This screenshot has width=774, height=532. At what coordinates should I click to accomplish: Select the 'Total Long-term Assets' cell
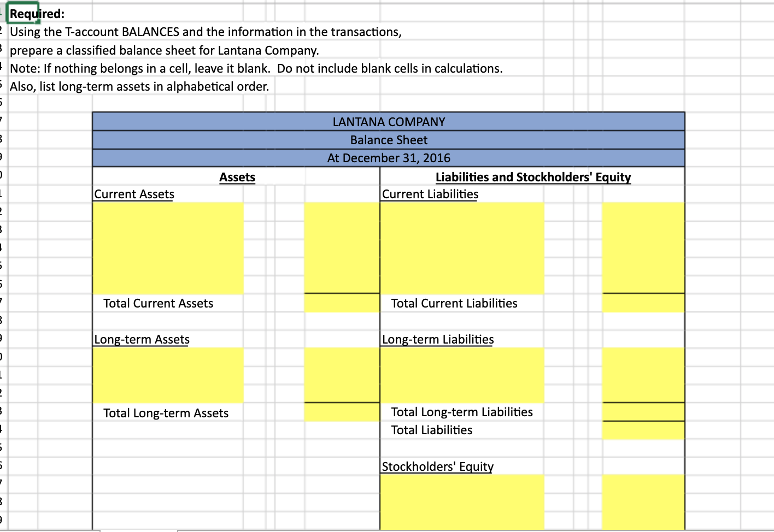[166, 413]
